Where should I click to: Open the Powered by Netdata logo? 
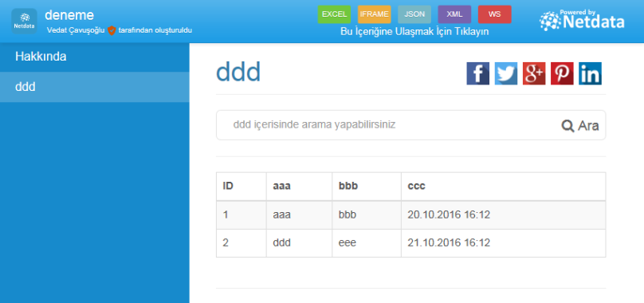[582, 20]
